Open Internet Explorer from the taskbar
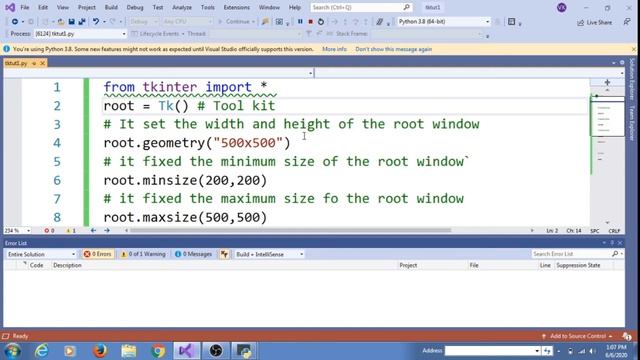 (x=41, y=351)
